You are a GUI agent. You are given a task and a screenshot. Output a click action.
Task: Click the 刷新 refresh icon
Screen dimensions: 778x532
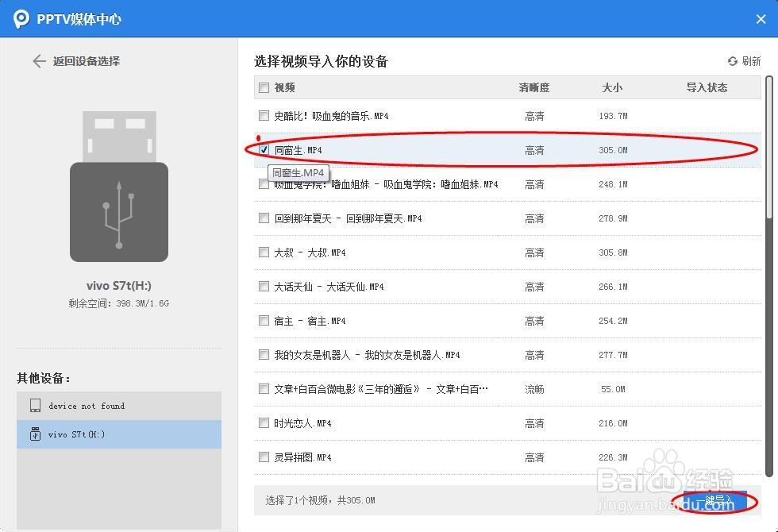coord(732,60)
